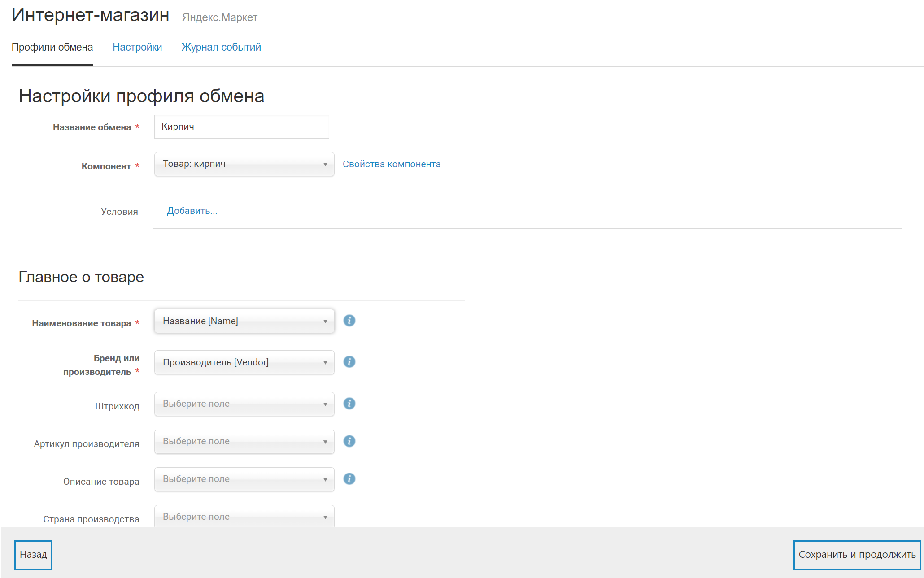Open the Журнал событий tab

[x=221, y=47]
